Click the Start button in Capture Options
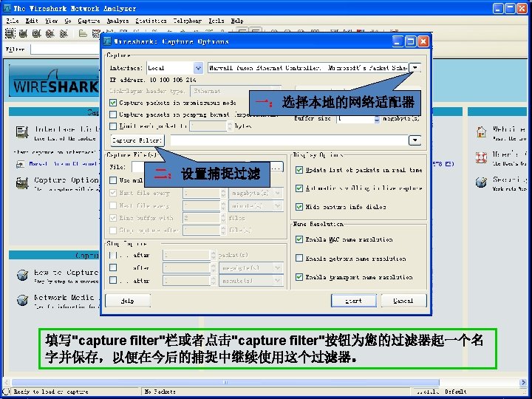Screen dimensions: 532x399 pyautogui.click(x=353, y=301)
